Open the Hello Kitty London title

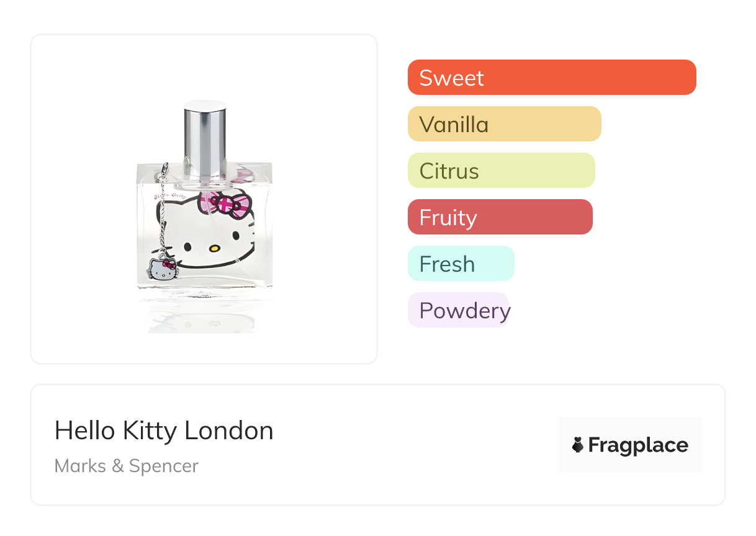point(164,431)
